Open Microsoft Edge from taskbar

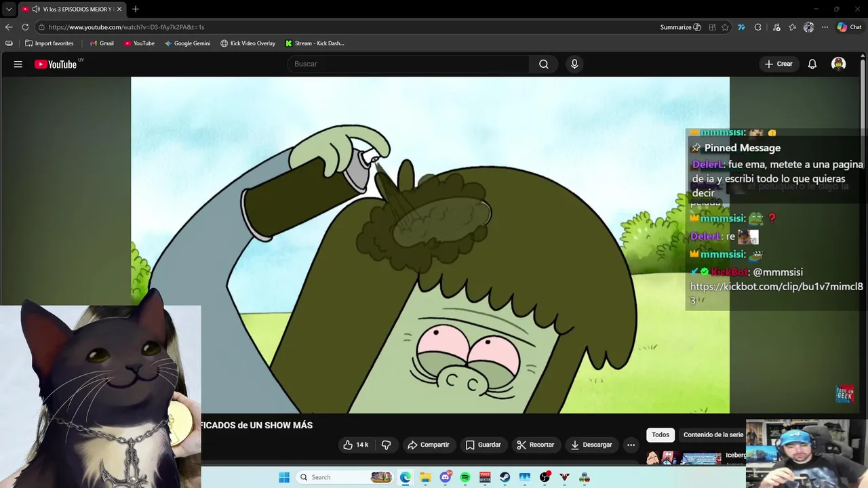tap(406, 477)
